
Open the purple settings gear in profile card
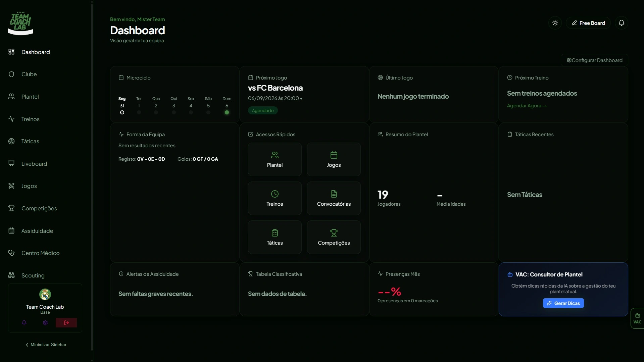pos(45,323)
